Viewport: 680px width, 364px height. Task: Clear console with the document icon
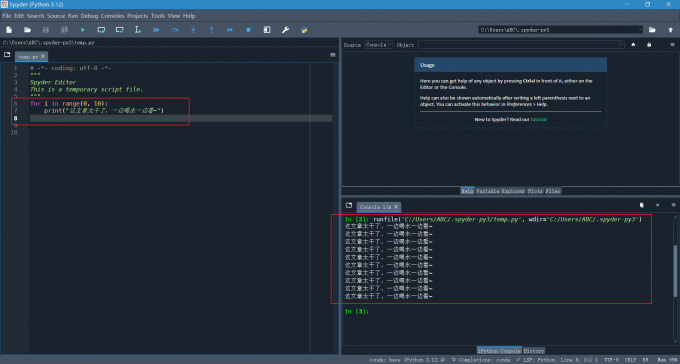pyautogui.click(x=642, y=205)
